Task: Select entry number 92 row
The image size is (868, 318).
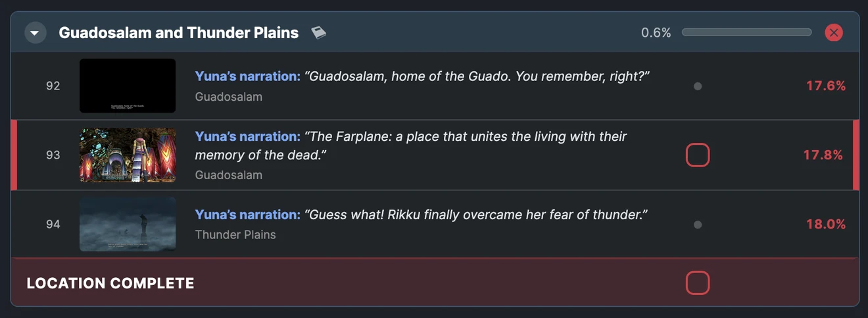Action: point(435,86)
